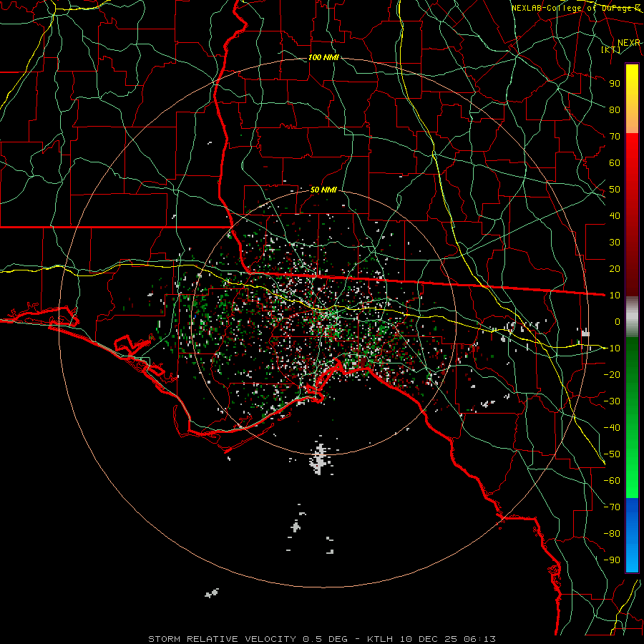Click the "[KT]" units label
This screenshot has width=644, height=644.
[x=611, y=49]
